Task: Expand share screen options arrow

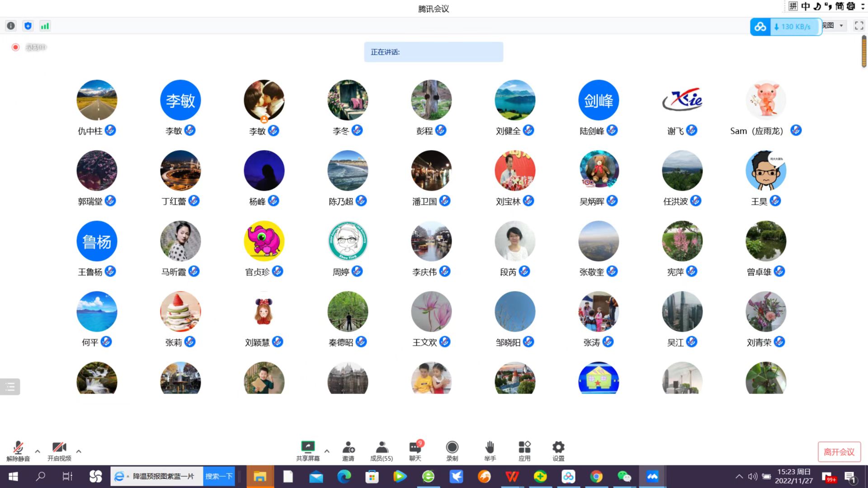Action: (x=327, y=451)
